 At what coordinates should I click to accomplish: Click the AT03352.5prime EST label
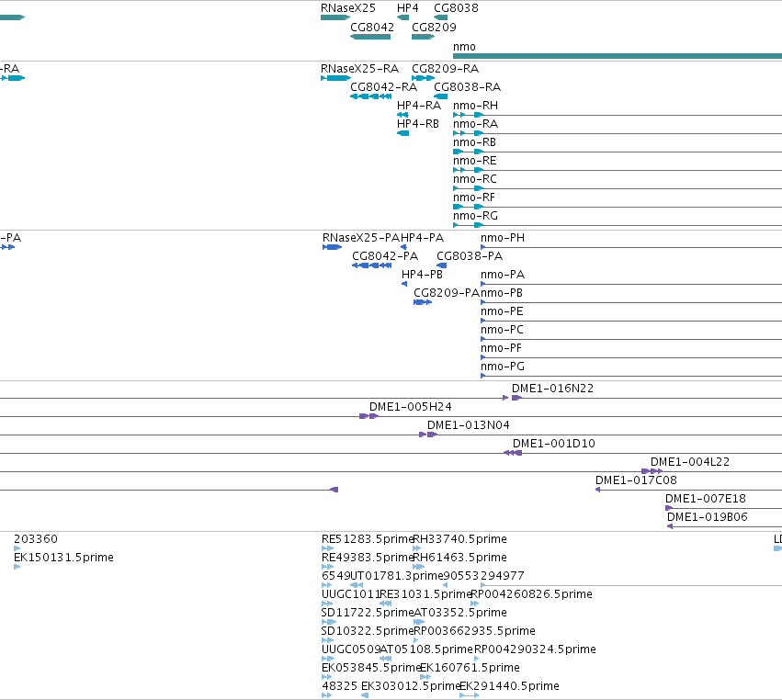(460, 613)
